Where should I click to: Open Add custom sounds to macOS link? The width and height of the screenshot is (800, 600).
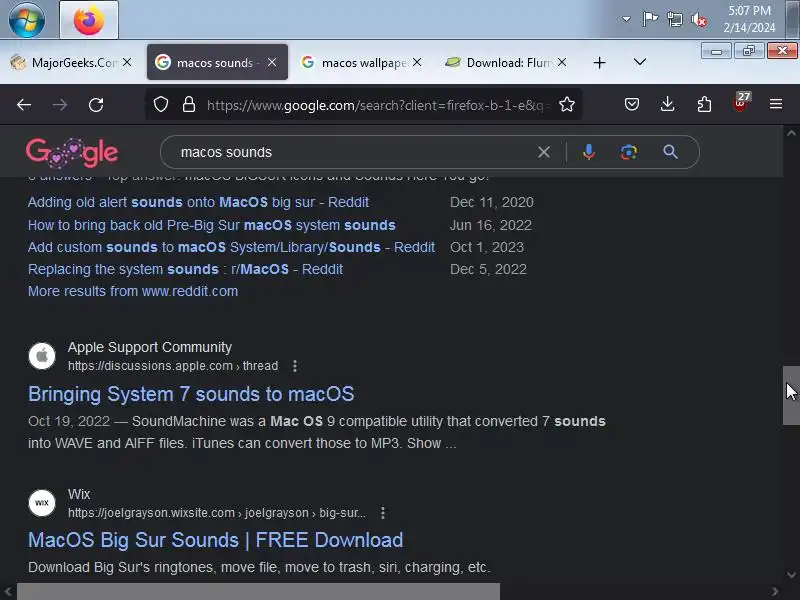232,247
